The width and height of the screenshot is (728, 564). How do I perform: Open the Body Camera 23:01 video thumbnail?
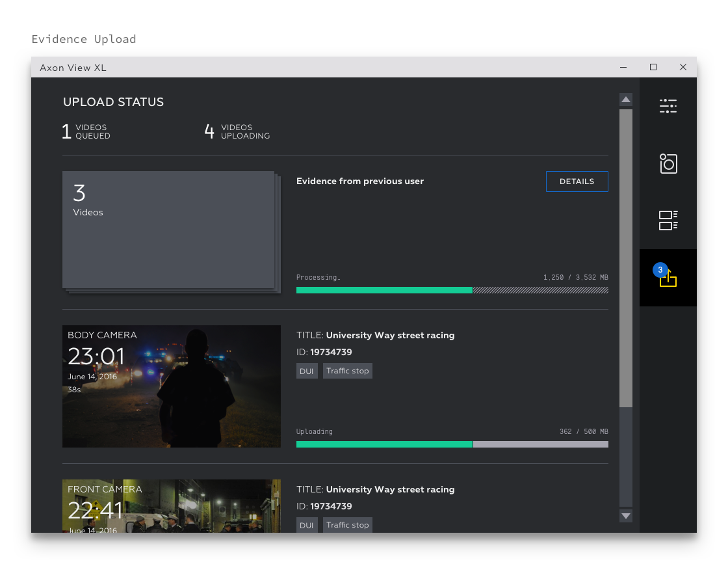click(172, 386)
